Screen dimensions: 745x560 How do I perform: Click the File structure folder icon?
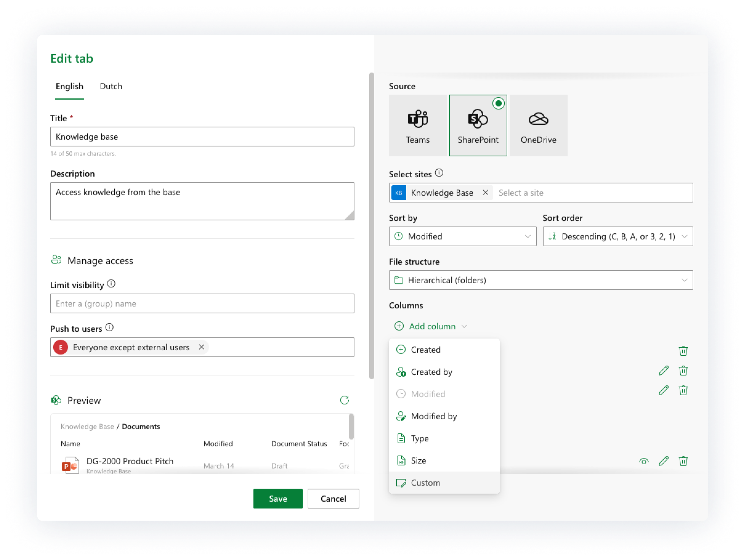point(399,280)
